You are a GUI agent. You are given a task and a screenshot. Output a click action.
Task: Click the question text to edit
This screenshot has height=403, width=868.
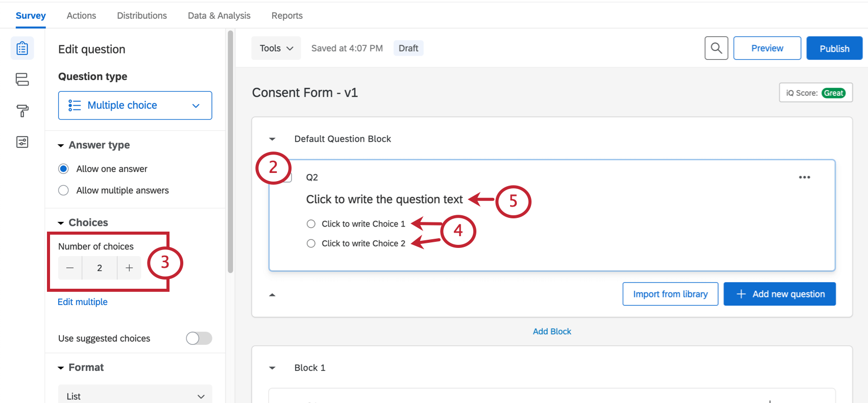coord(384,199)
